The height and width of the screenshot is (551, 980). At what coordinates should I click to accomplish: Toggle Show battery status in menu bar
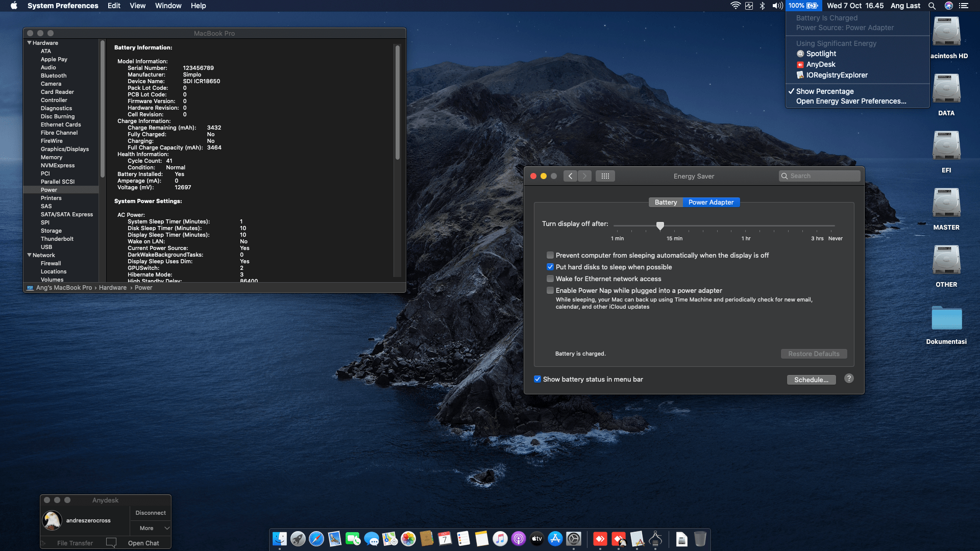coord(537,379)
